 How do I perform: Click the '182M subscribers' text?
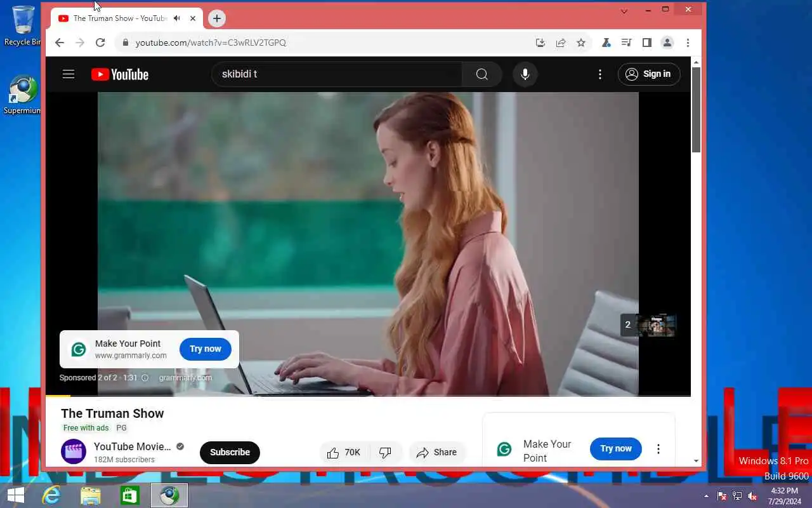coord(124,460)
